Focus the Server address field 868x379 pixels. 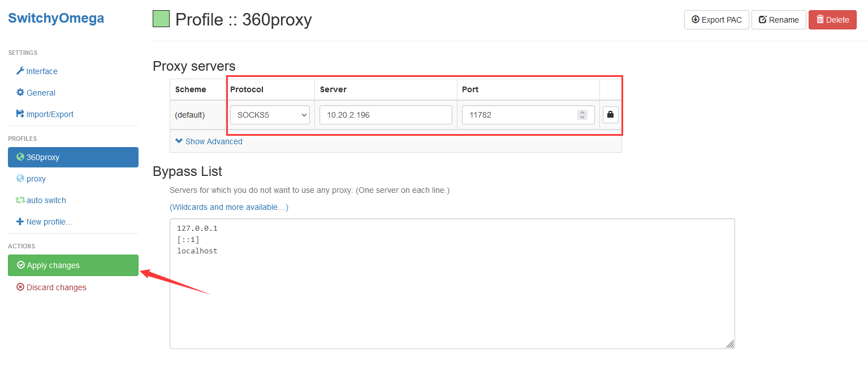click(x=386, y=115)
